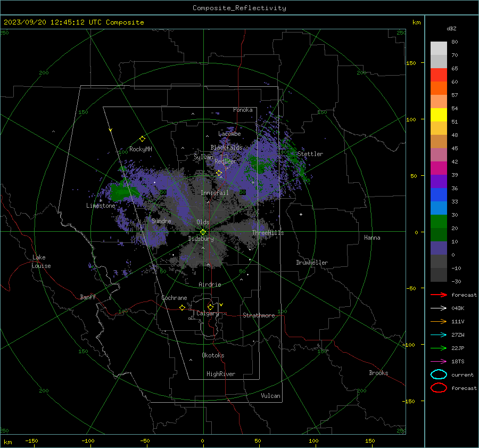
Task: Pick the purple 39-36 dBZ color swatch
Action: tap(439, 182)
